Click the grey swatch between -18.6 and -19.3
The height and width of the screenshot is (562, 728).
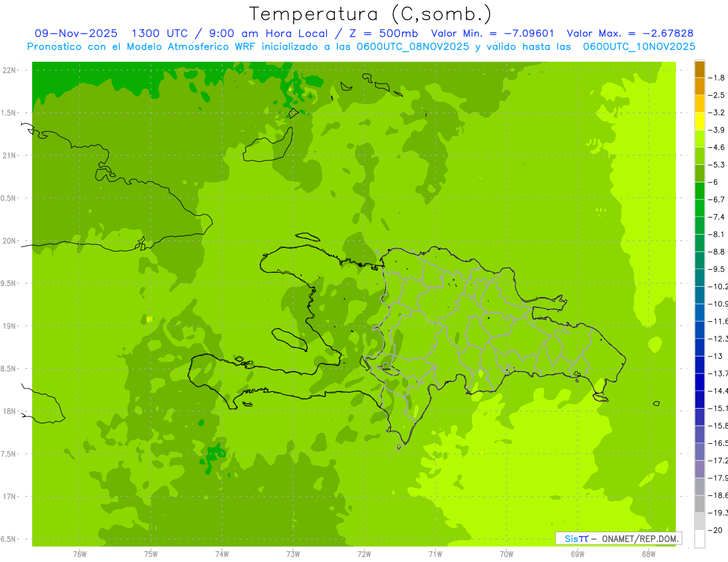[699, 504]
